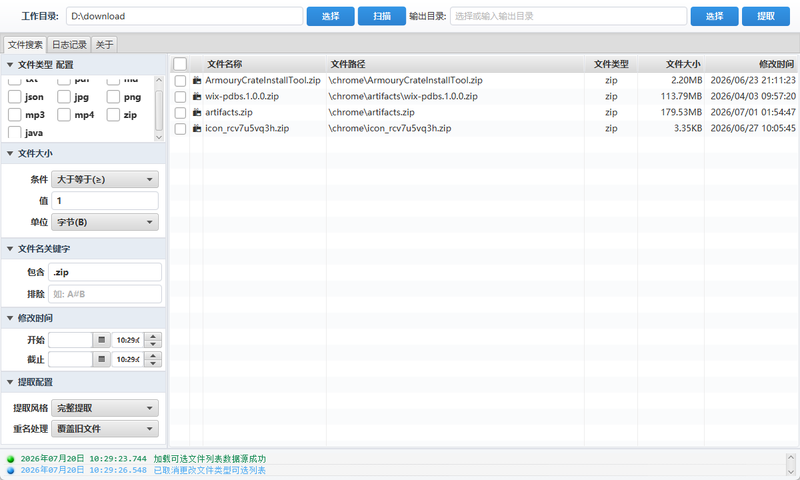
Task: Open calendar picker for 开始 date
Action: pos(102,340)
